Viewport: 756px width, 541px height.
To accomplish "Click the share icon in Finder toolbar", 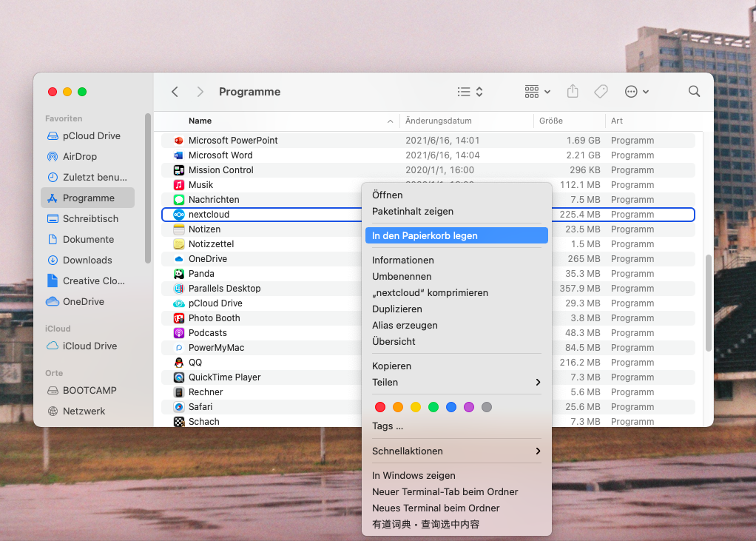I will pyautogui.click(x=573, y=91).
